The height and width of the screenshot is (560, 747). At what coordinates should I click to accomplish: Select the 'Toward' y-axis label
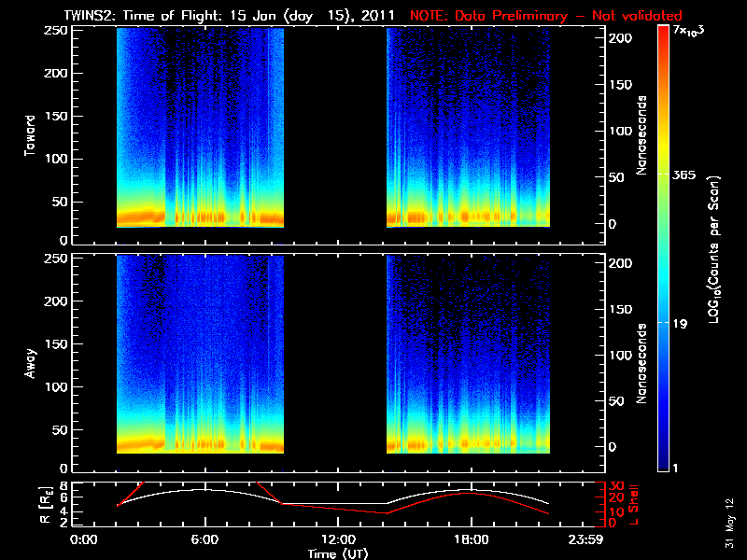tap(31, 133)
